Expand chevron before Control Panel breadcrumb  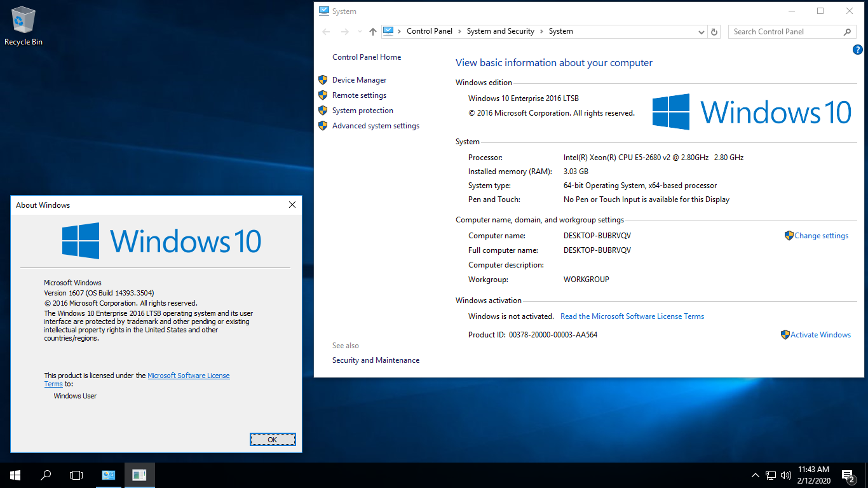coord(400,31)
